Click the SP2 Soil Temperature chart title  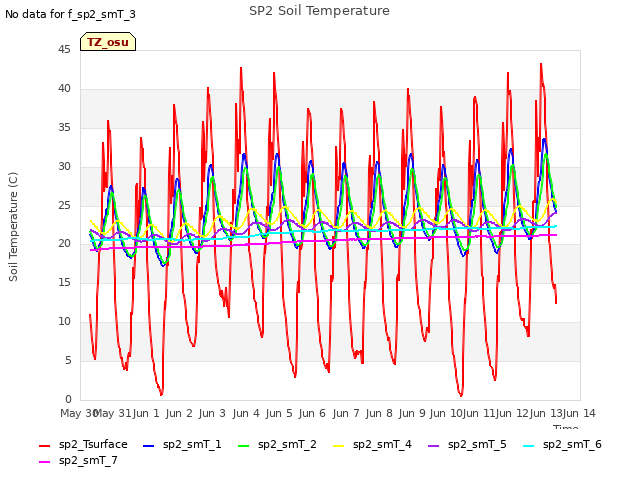pyautogui.click(x=319, y=11)
